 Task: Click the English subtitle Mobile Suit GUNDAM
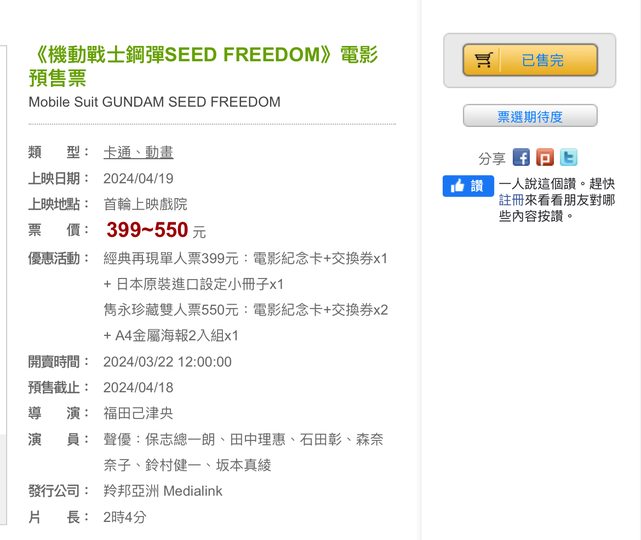(x=154, y=102)
